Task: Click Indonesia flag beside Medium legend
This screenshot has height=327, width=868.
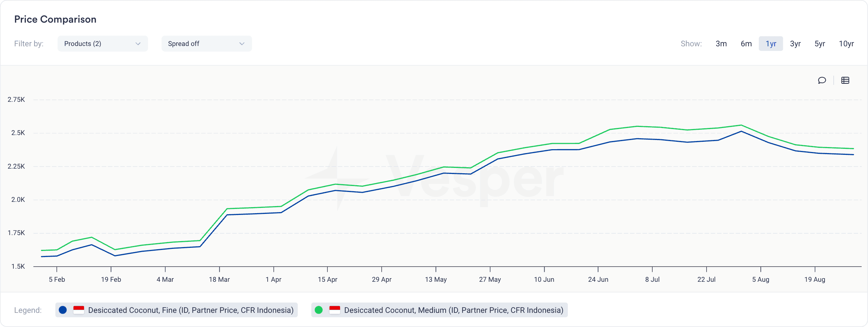Action: 334,310
